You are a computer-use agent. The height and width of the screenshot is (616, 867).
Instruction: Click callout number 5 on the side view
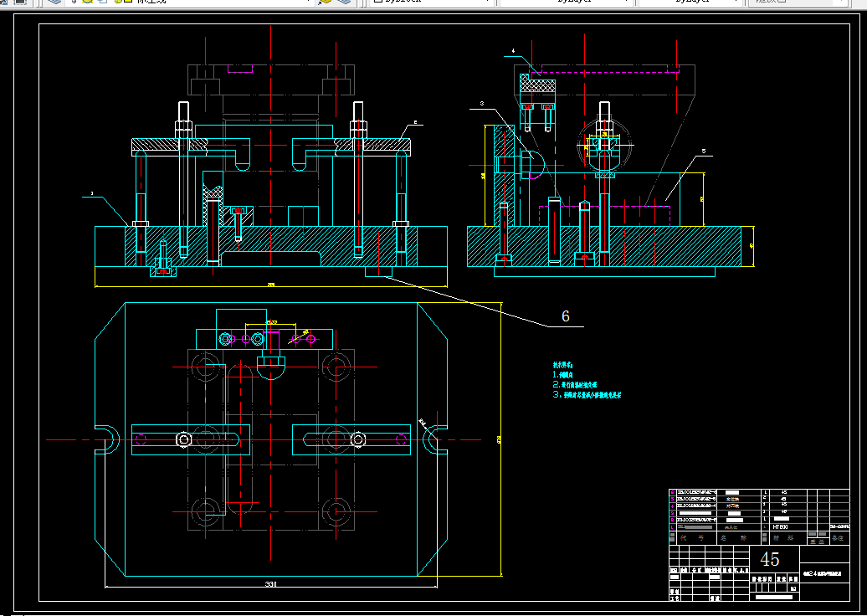[x=703, y=151]
